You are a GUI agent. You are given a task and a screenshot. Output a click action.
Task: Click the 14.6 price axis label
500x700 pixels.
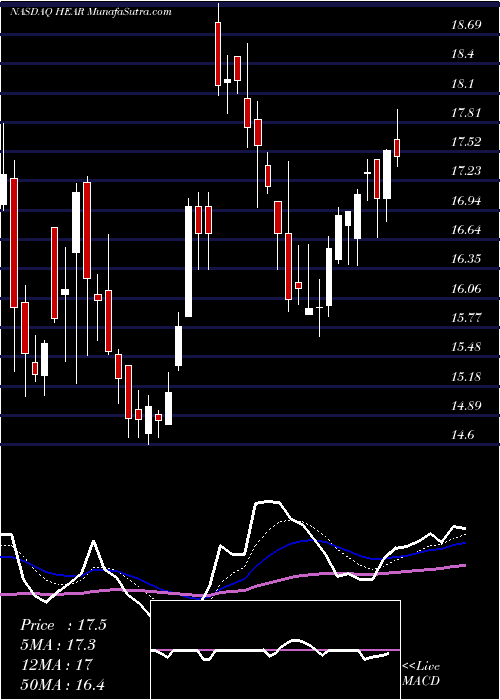462,435
